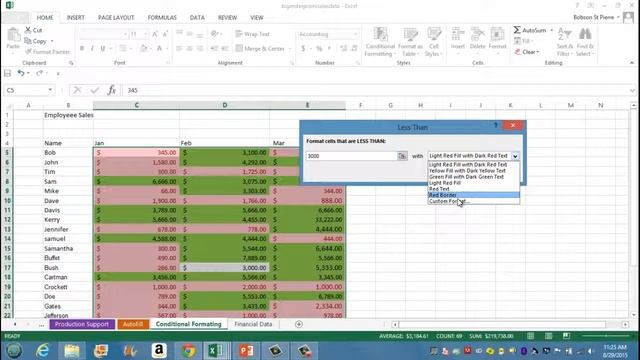Image resolution: width=640 pixels, height=360 pixels.
Task: Expand the Name Box dropdown
Action: pyautogui.click(x=50, y=90)
